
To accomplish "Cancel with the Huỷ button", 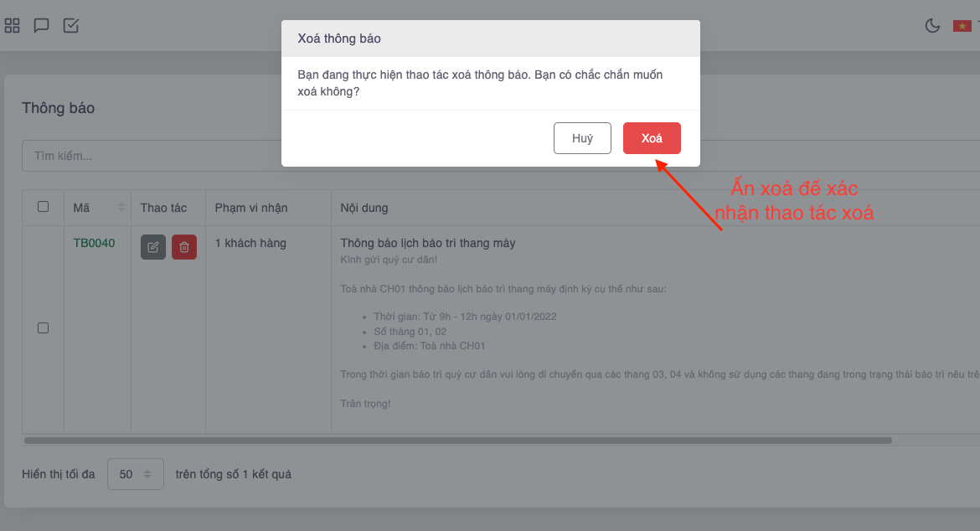I will (x=582, y=138).
